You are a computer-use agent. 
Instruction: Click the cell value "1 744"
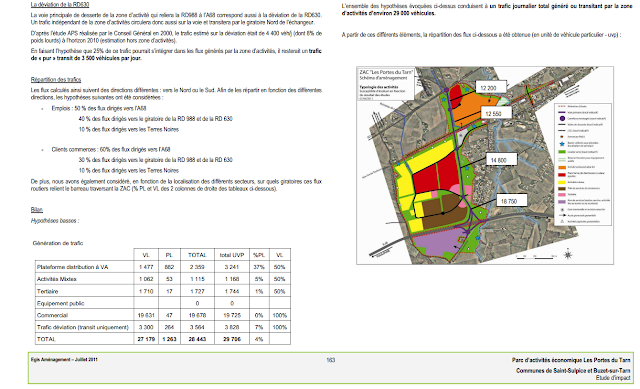point(232,291)
